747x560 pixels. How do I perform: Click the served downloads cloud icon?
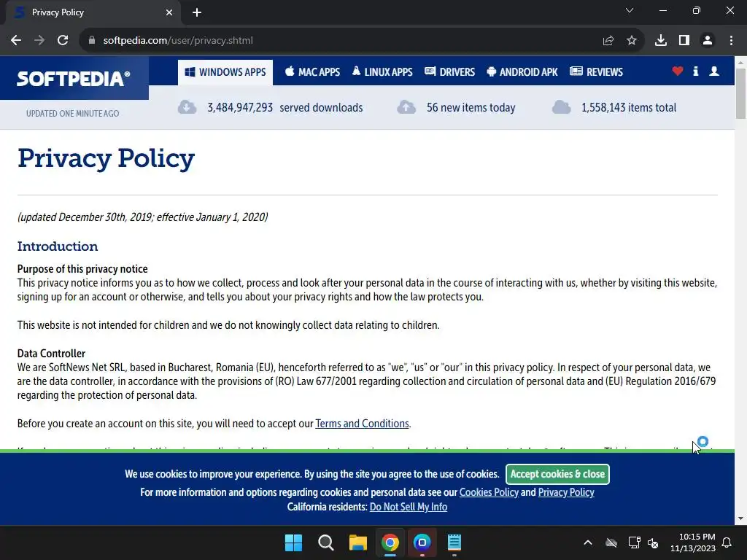coord(187,108)
